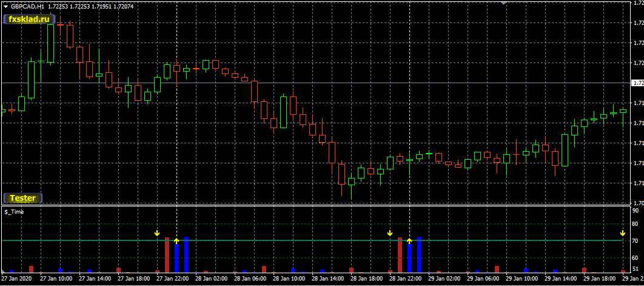Screen dimensions: 644x286
Task: Click the '27 Jan 10:00' time label
Action: [x=56, y=278]
